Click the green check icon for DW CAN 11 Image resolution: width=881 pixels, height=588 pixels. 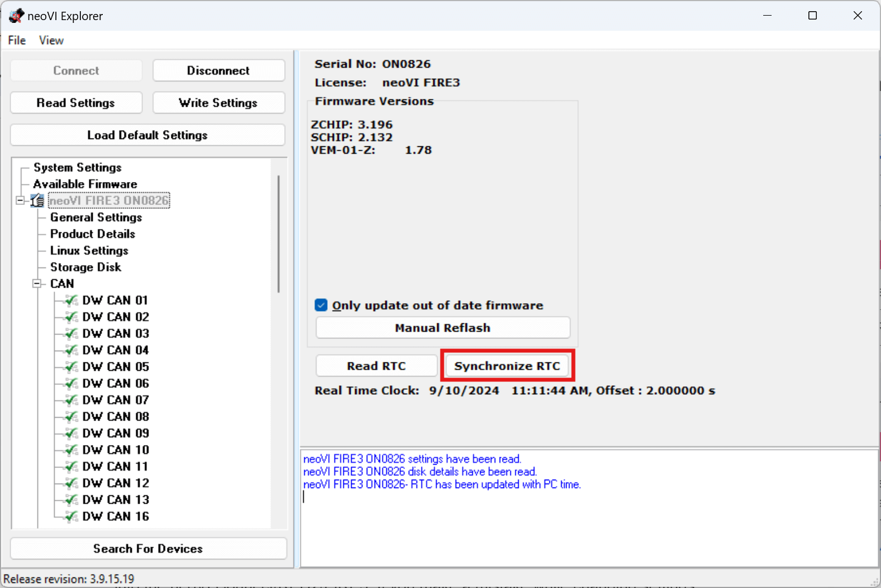pyautogui.click(x=71, y=467)
